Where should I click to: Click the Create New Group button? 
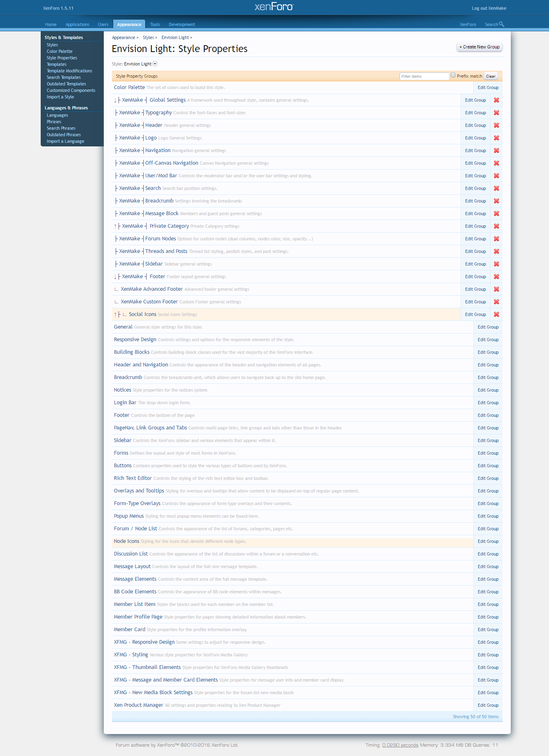pyautogui.click(x=479, y=47)
